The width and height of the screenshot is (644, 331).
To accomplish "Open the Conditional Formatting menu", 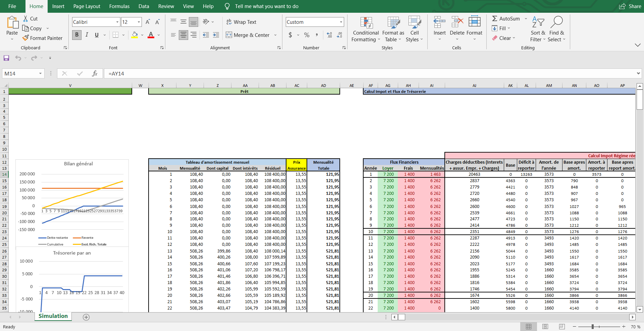I will pyautogui.click(x=366, y=30).
